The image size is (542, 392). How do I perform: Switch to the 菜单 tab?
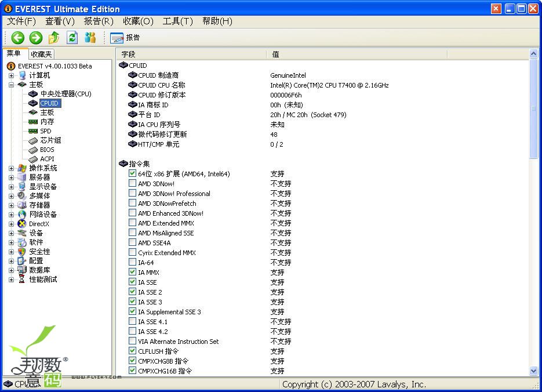[14, 53]
